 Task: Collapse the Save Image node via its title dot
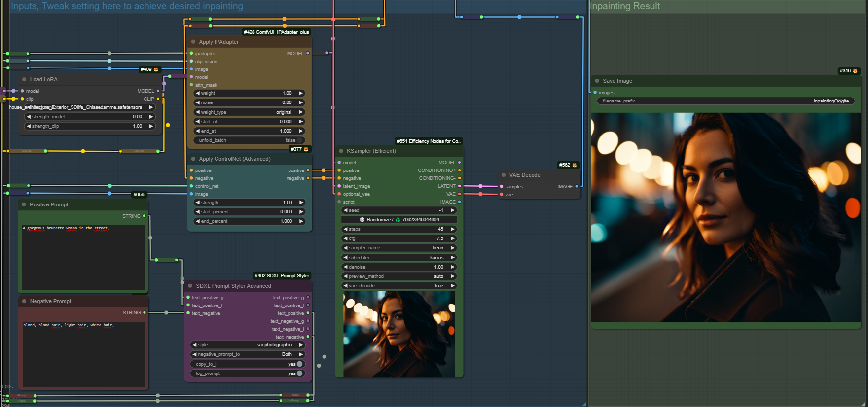(597, 81)
